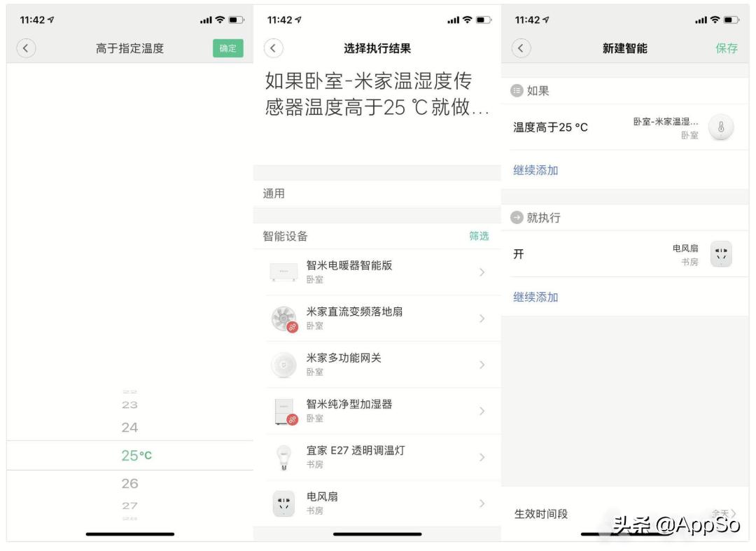Image resolution: width=756 pixels, height=551 pixels.
Task: Expand the 智米电暖器智能版 device options chevron
Action: pyautogui.click(x=481, y=271)
